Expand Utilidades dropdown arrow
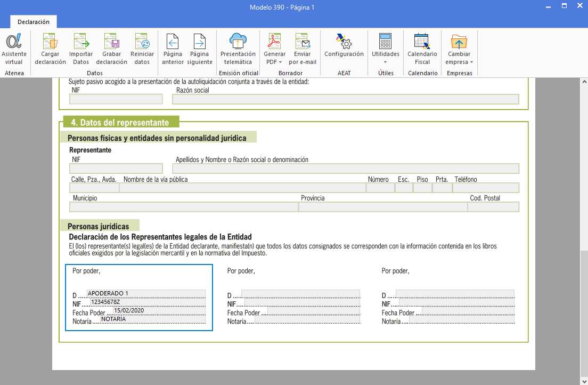 pyautogui.click(x=386, y=62)
